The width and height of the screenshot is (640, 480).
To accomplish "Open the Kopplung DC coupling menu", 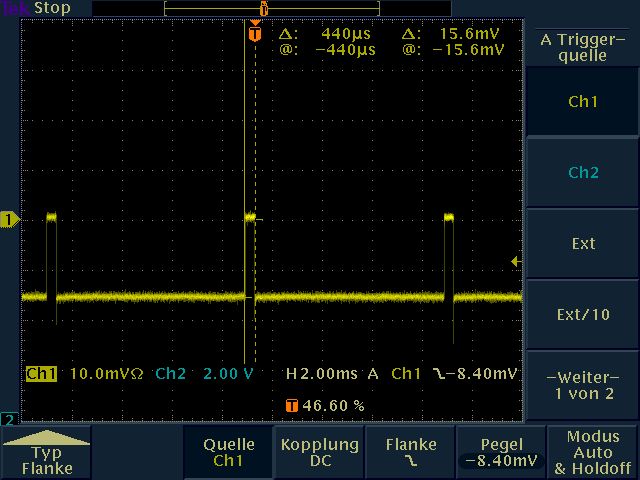I will click(x=320, y=452).
